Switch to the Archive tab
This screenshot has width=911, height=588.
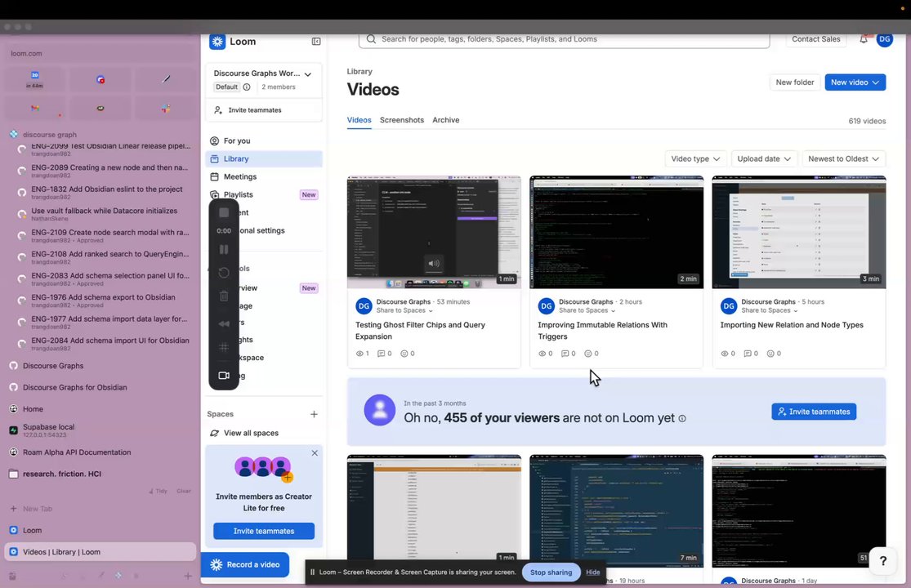445,120
